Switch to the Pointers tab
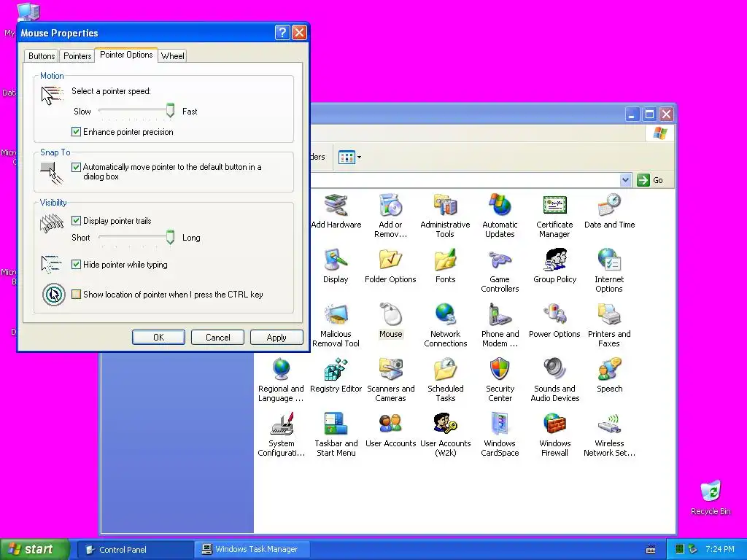The image size is (747, 560). pyautogui.click(x=77, y=55)
